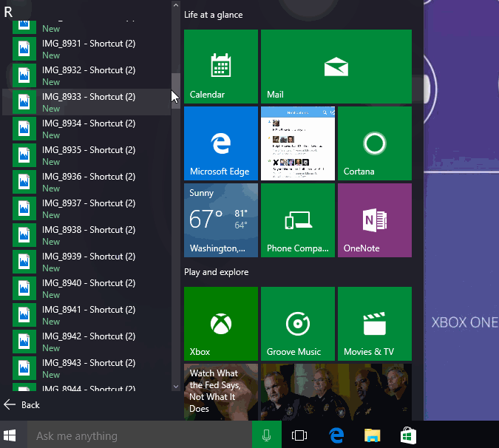Open the Fed news Money tile
Screen dimensions: 499x448
point(221,392)
